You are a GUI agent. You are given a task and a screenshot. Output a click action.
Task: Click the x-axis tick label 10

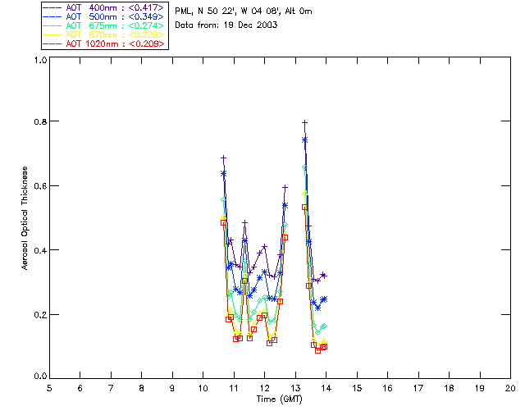pos(203,388)
